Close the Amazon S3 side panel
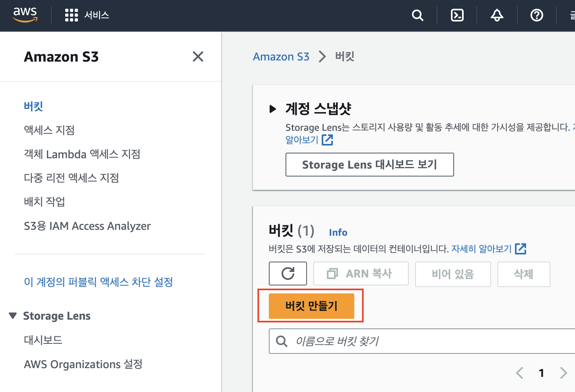Screen dimensions: 575x392 (x=198, y=56)
